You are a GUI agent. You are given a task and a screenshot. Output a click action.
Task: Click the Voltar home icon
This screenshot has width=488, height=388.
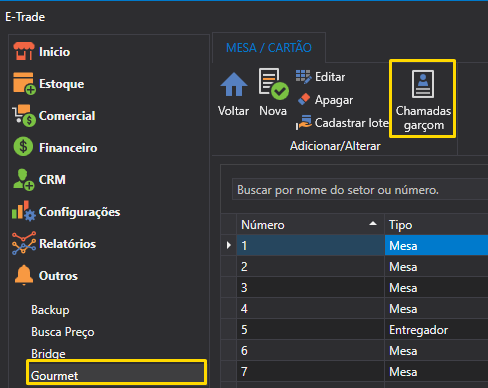[x=234, y=84]
